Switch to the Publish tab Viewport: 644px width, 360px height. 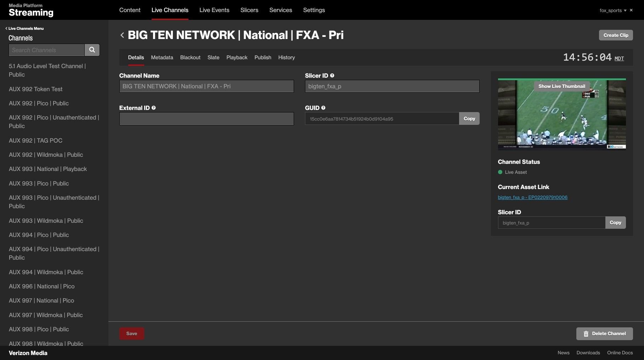(263, 57)
